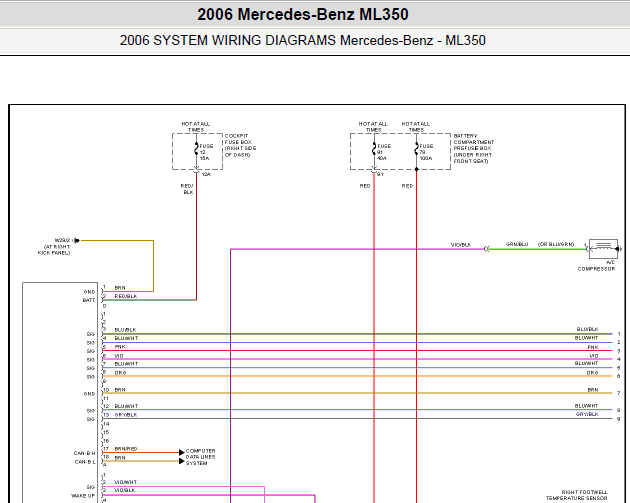Click the 'A/C COMPRESSOR' label
This screenshot has height=503, width=630.
tap(597, 266)
